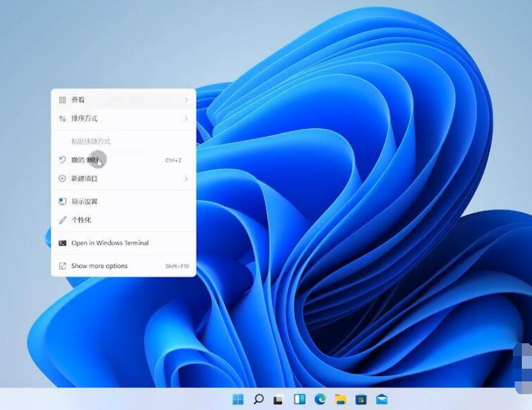Select Open in Windows Terminal

[x=123, y=243]
